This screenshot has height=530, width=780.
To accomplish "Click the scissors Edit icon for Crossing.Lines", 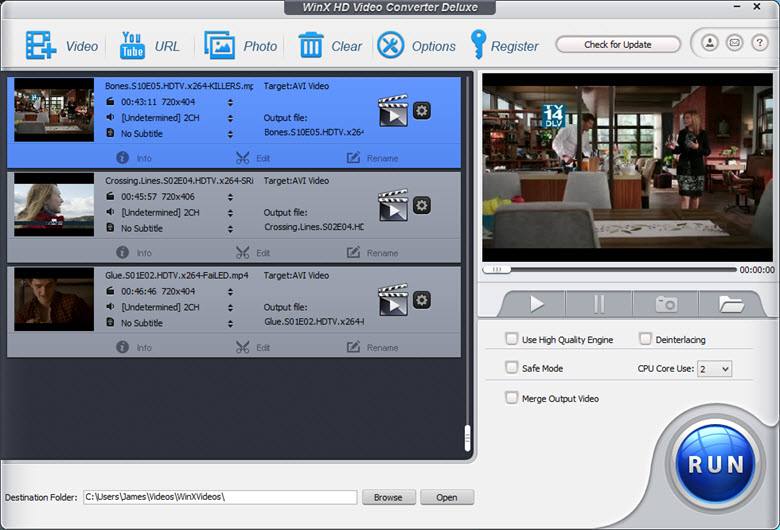I will coord(243,253).
